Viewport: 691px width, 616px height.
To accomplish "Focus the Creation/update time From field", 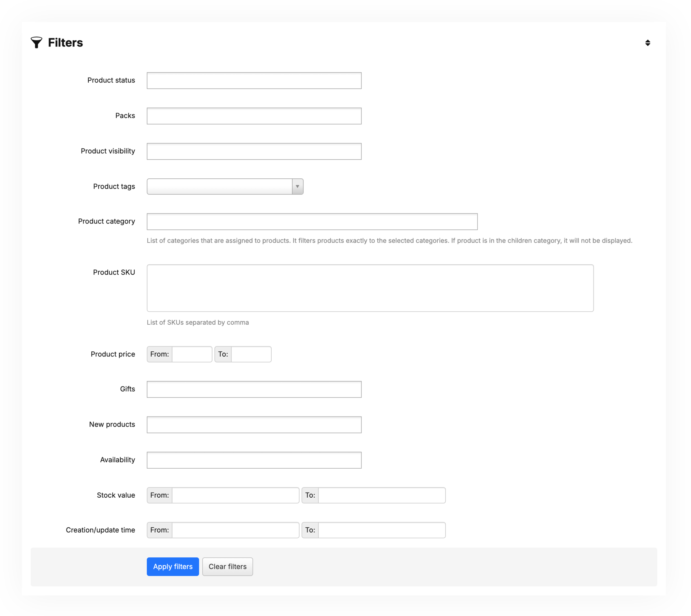I will [235, 530].
